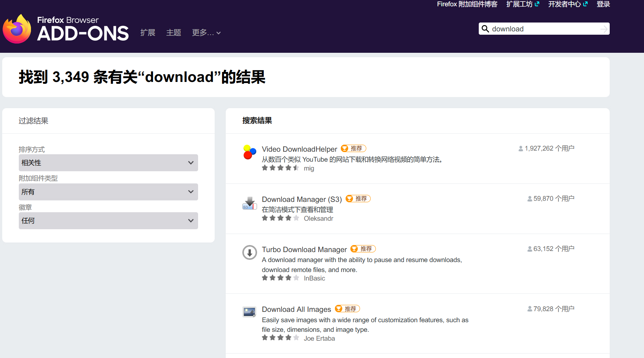
Task: Open the 徽章 badge dropdown
Action: (108, 221)
